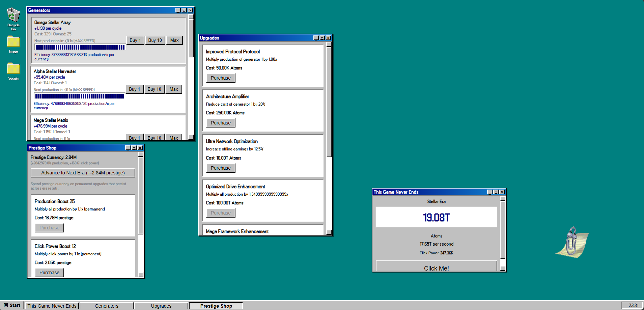Click the Omega Stellar Array production progress bar

pyautogui.click(x=80, y=47)
